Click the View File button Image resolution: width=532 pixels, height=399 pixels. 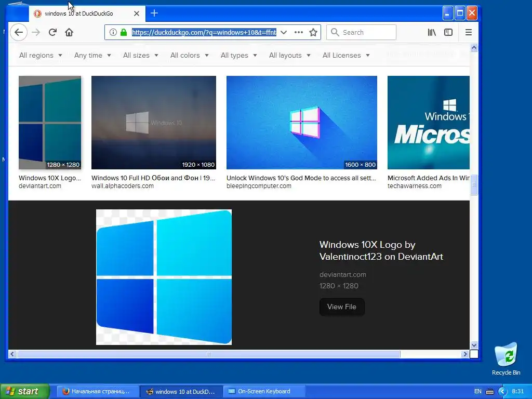[342, 307]
